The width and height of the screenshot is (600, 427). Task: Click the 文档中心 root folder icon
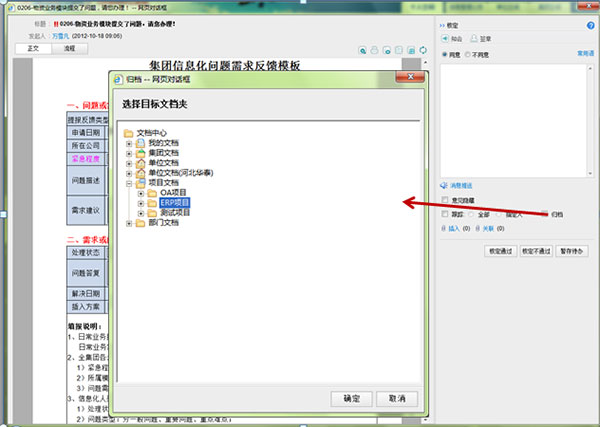(x=128, y=133)
